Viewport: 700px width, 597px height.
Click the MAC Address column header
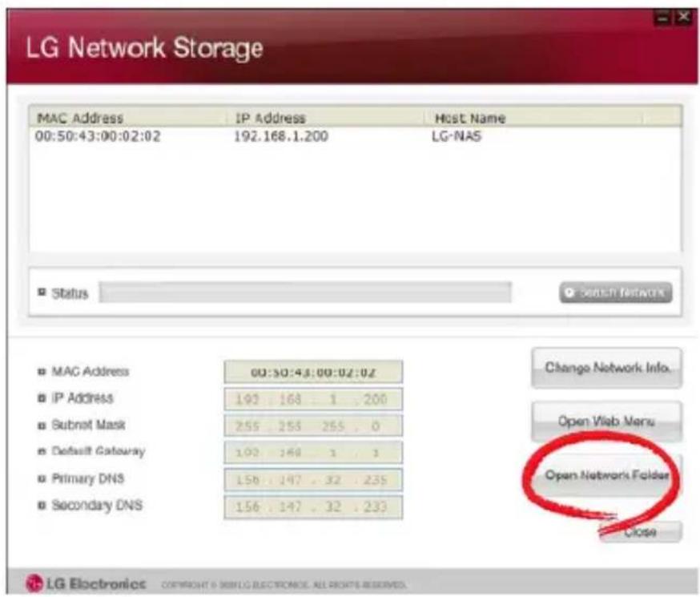pos(127,118)
